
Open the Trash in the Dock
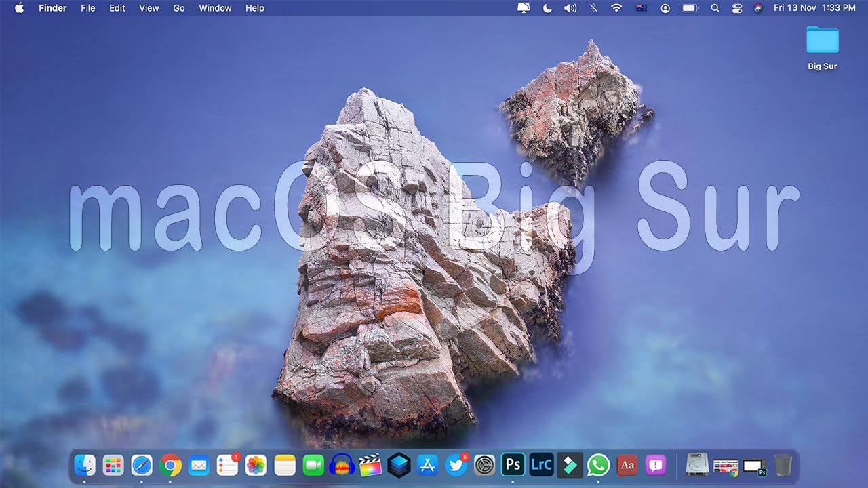pos(783,465)
